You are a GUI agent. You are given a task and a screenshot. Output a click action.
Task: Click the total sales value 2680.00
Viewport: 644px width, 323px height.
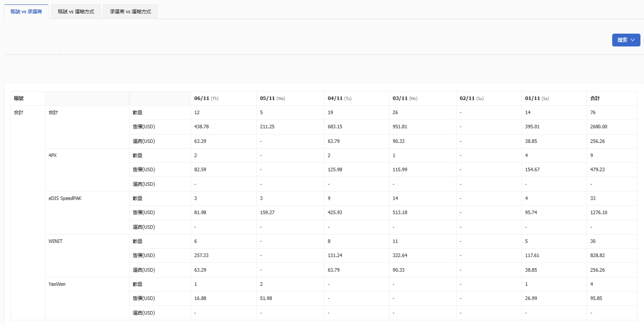pyautogui.click(x=598, y=127)
